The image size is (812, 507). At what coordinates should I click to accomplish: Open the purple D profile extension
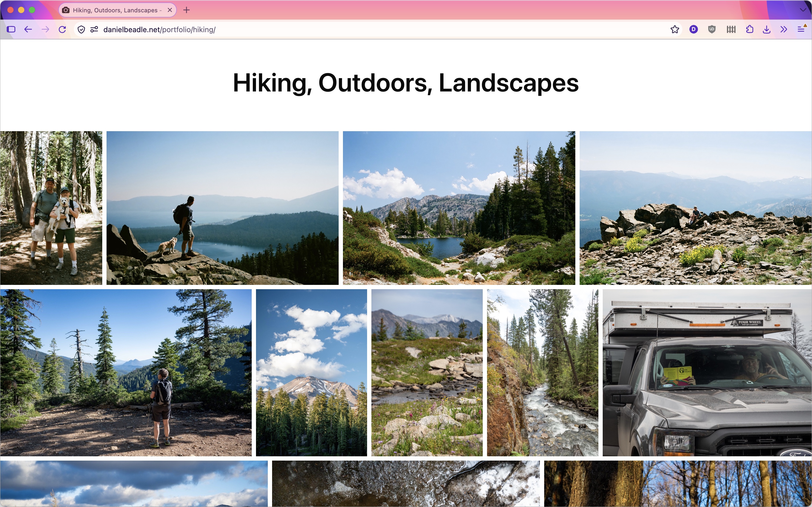[694, 30]
